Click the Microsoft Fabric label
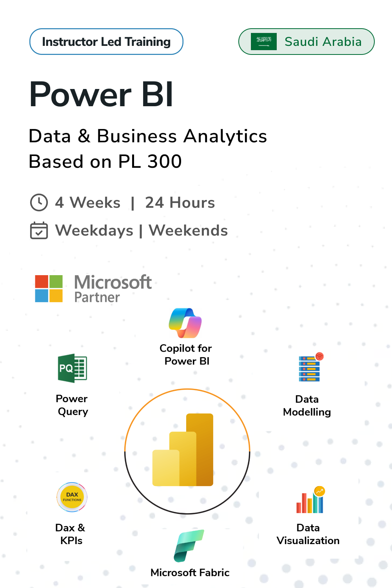This screenshot has height=588, width=392. (190, 573)
